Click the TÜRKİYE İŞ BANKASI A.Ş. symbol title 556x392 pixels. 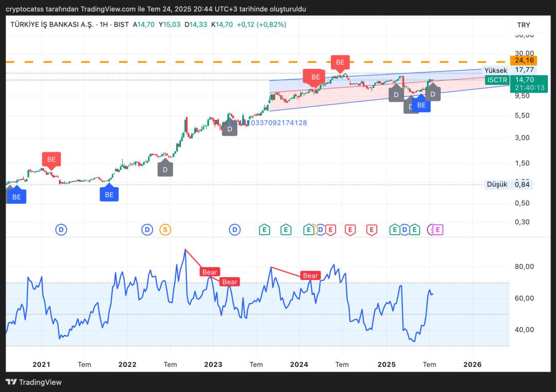click(52, 25)
